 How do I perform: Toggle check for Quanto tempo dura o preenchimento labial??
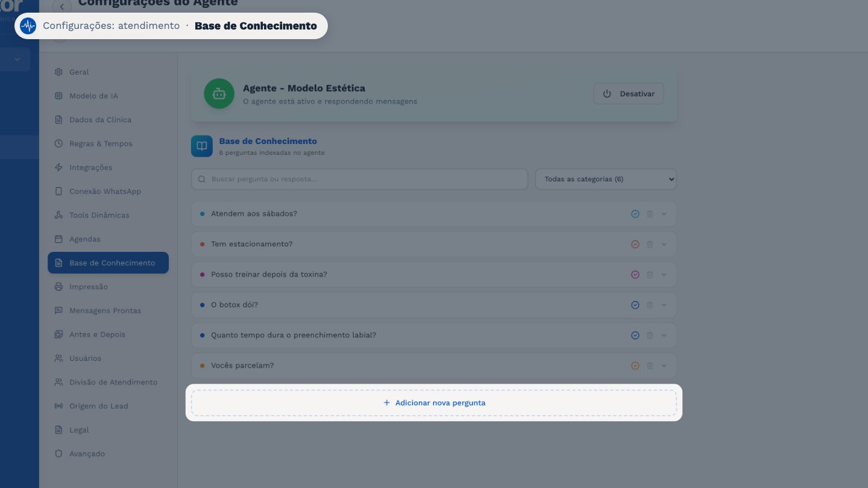(635, 335)
